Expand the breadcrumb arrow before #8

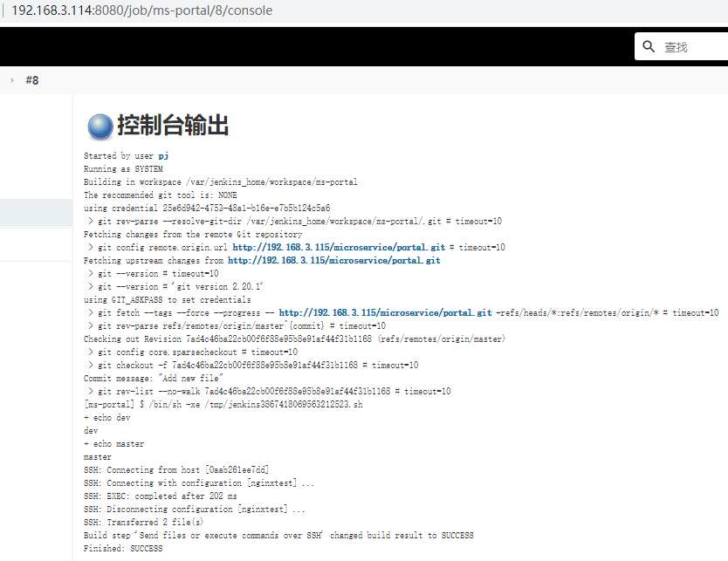12,80
